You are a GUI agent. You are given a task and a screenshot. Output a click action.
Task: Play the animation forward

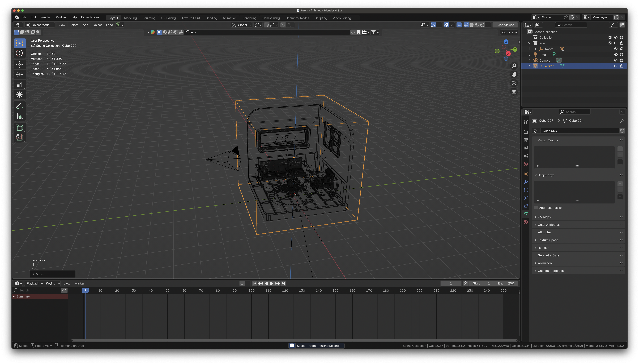pyautogui.click(x=272, y=283)
